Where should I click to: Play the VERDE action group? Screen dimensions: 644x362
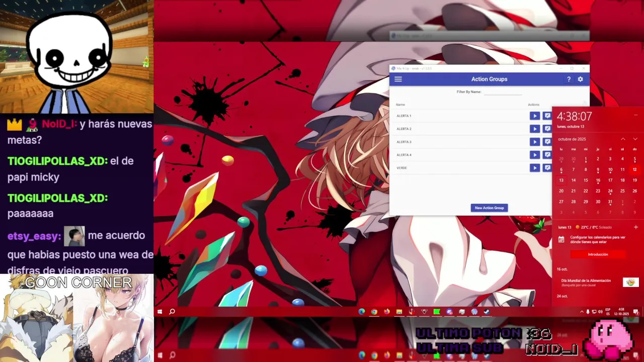click(x=534, y=168)
